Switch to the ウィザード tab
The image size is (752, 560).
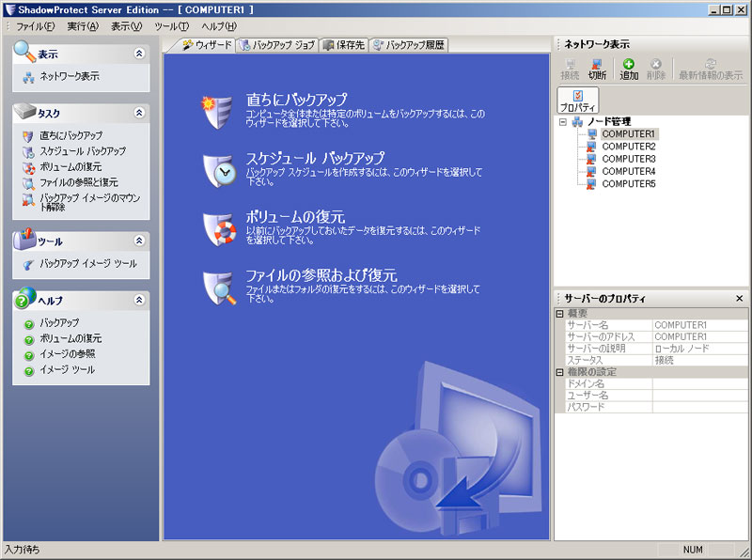click(206, 45)
